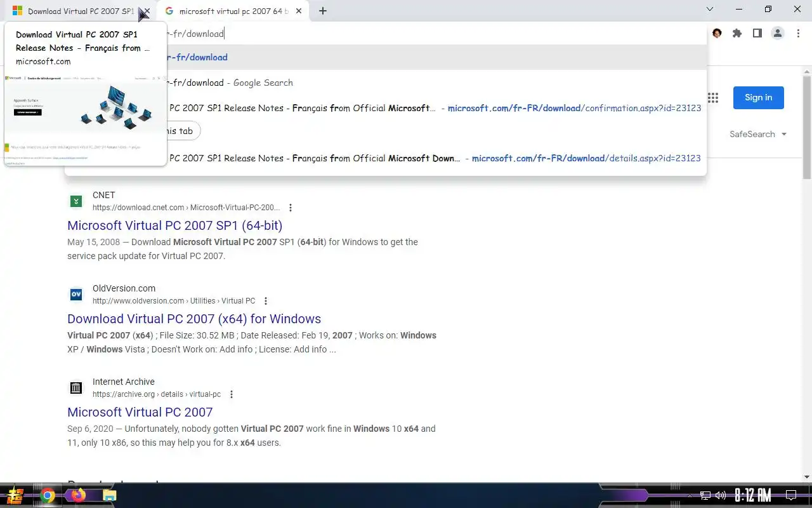Open network status tray icon
The width and height of the screenshot is (812, 508).
click(x=705, y=495)
